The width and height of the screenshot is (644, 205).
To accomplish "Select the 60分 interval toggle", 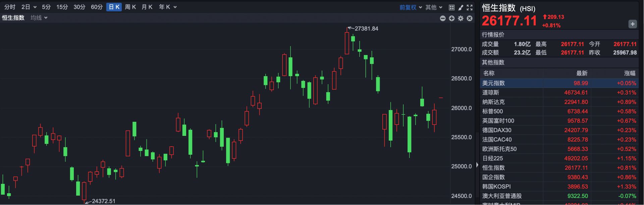I will 97,7.
